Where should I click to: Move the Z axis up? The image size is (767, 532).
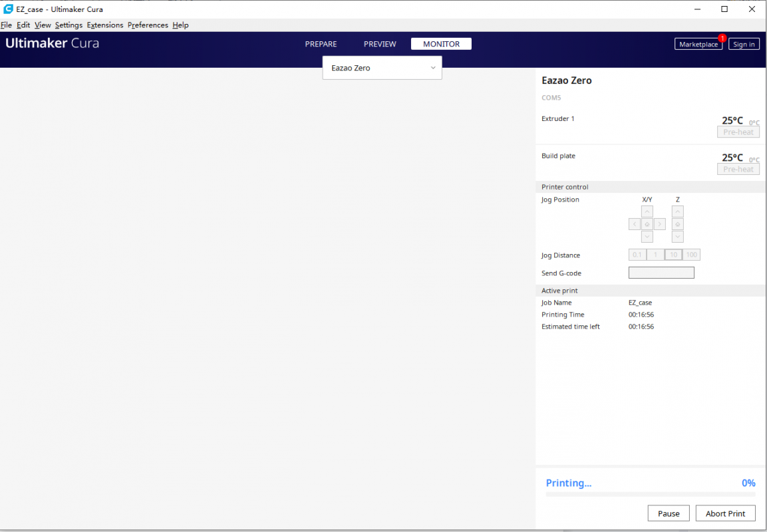pos(677,211)
